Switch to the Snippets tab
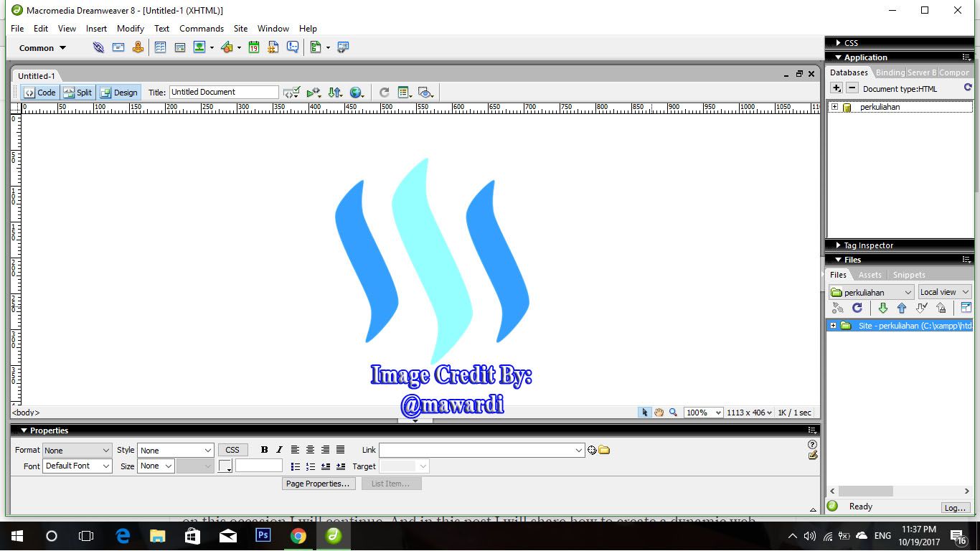 pos(909,275)
